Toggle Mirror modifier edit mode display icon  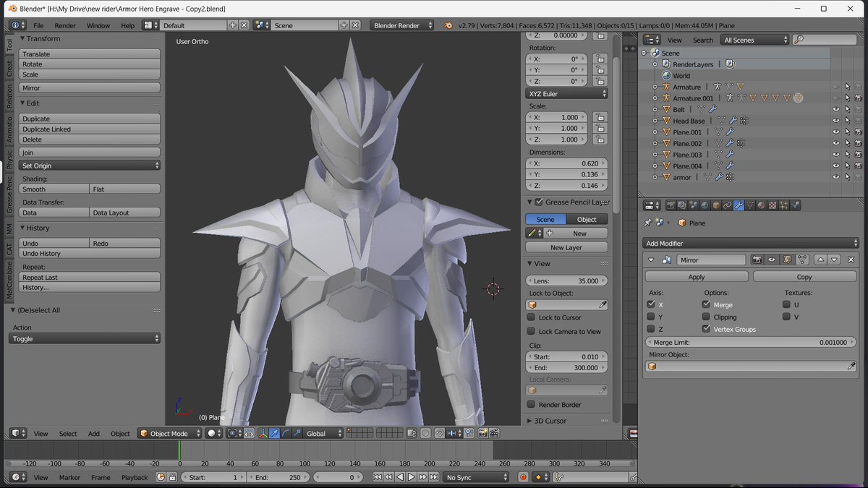(x=787, y=260)
